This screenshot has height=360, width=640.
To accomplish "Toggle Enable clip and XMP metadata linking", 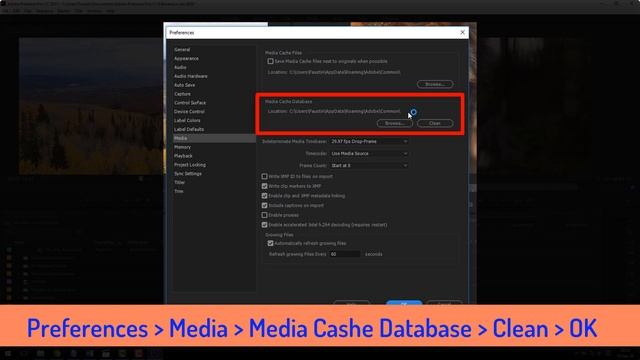I will [x=264, y=196].
